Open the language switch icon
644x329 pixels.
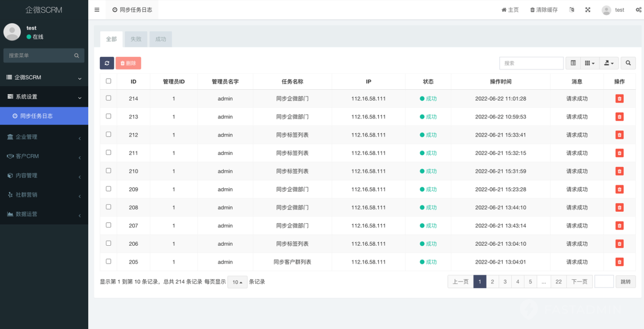tap(571, 10)
